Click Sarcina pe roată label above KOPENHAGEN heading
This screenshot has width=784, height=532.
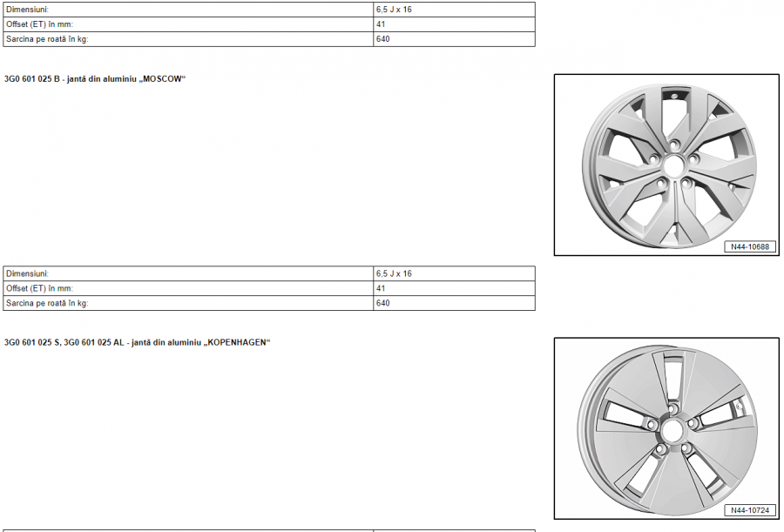[x=47, y=303]
